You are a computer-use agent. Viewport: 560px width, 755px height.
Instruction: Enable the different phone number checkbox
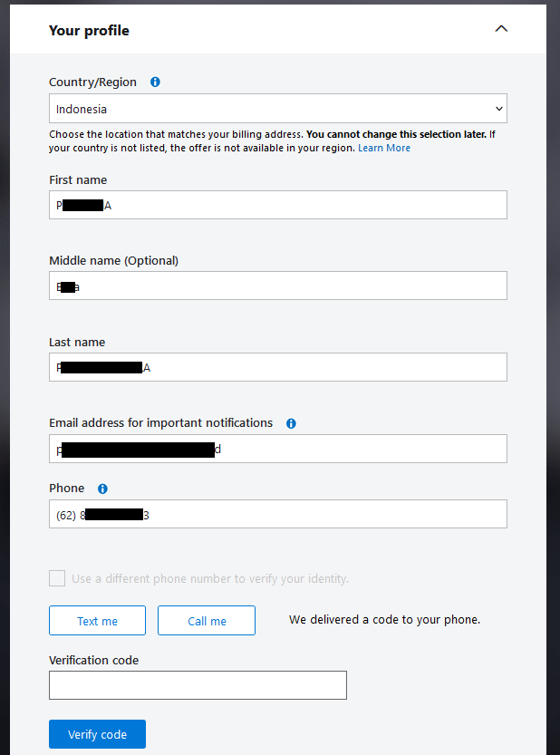[56, 577]
